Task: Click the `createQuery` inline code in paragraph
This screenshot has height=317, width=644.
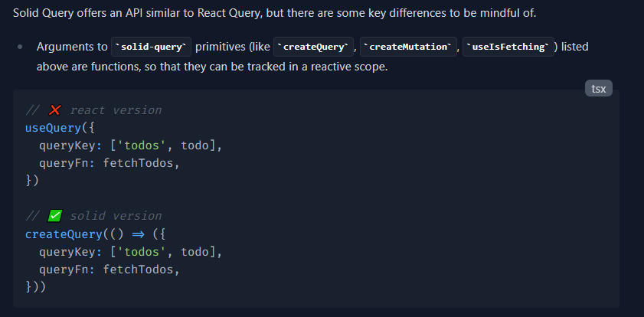Action: [314, 47]
